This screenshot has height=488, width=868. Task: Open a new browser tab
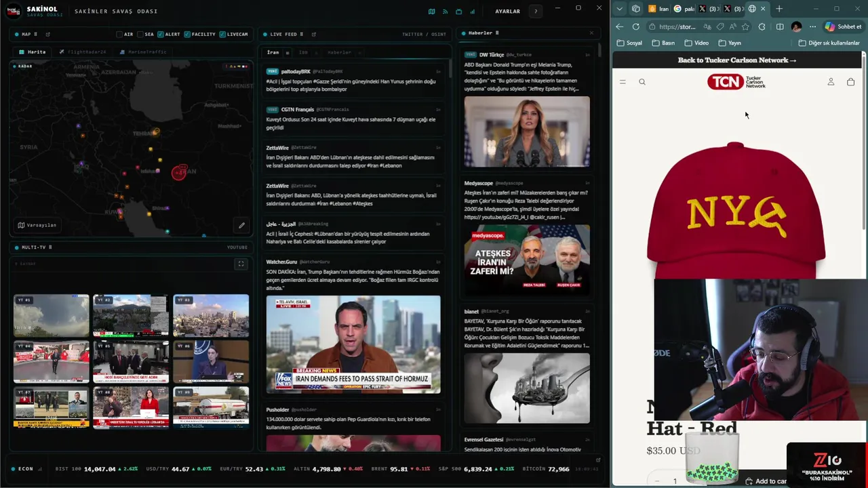[x=779, y=9]
